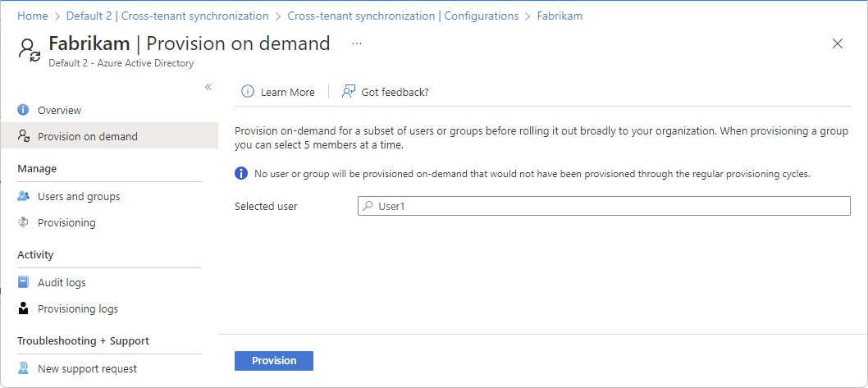
Task: Open Cross-tenant synchronization | Configurations breadcrumb
Action: (x=403, y=16)
